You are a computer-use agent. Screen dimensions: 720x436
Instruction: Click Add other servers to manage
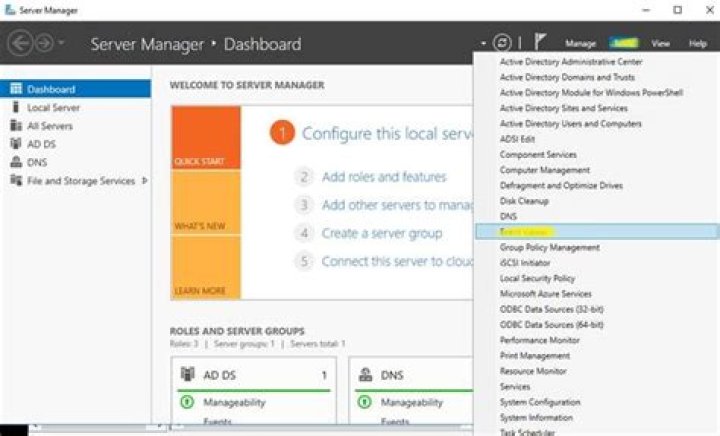(397, 205)
